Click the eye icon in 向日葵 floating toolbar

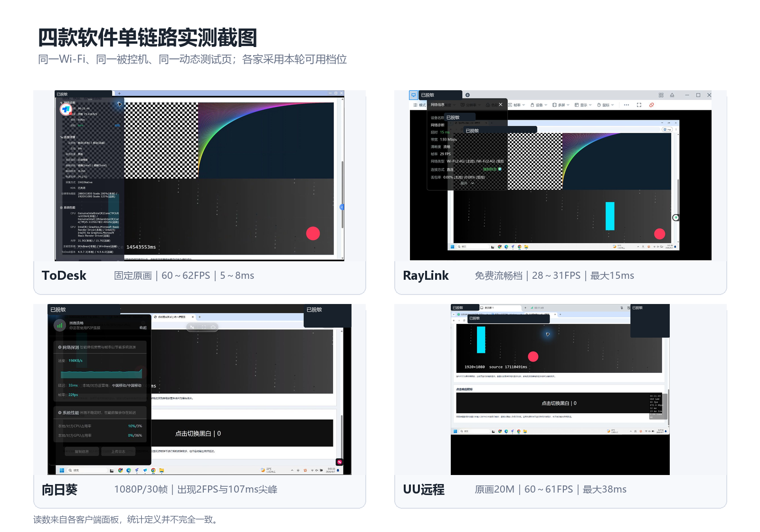click(x=213, y=327)
